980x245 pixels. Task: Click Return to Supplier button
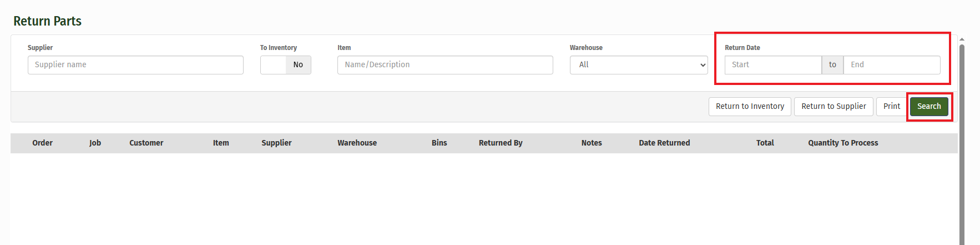(x=833, y=107)
